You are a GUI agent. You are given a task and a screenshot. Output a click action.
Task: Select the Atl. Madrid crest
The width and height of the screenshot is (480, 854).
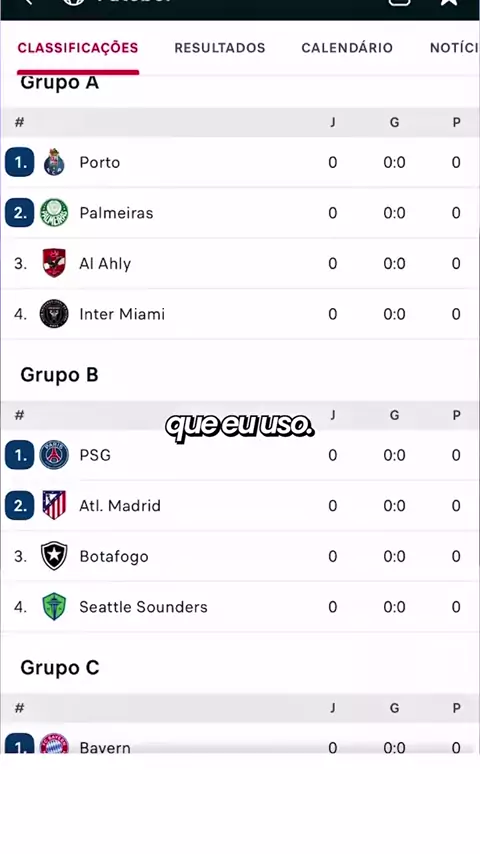(x=54, y=505)
